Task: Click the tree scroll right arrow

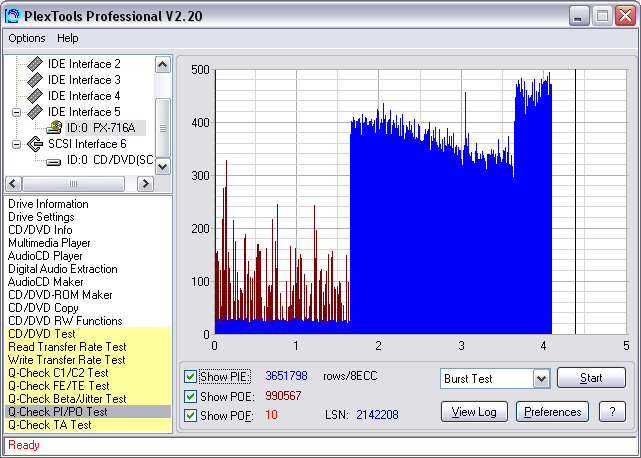Action: 145,184
